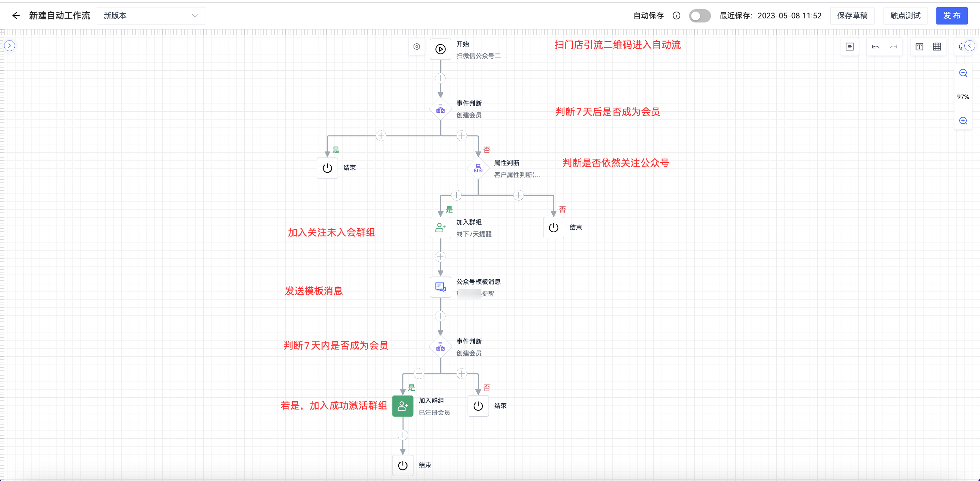
Task: Add node on 是 branch of 属性判断
Action: point(456,195)
